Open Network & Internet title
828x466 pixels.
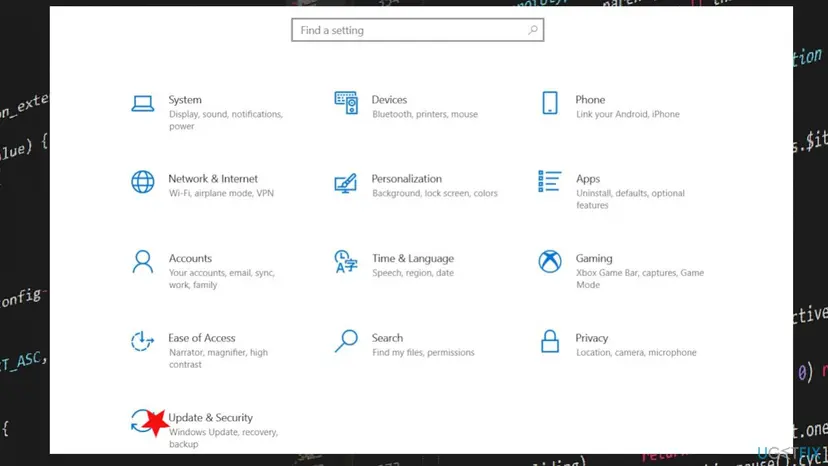point(213,179)
